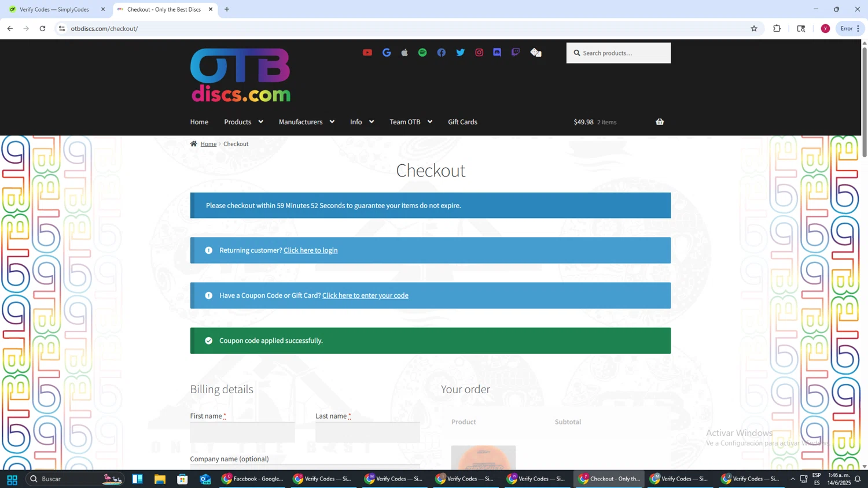
Task: Open the Spotify social icon
Action: 422,53
